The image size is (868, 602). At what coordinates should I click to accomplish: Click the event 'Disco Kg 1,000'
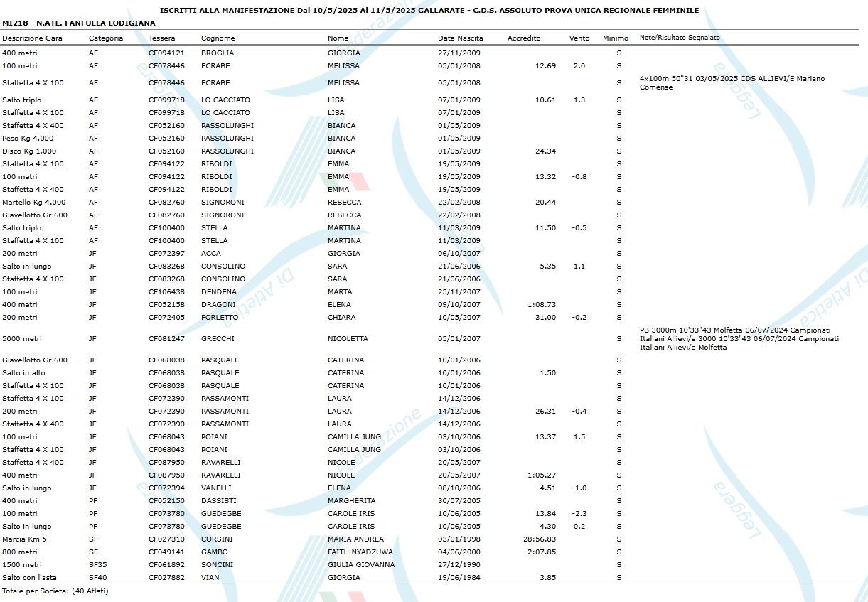(29, 151)
